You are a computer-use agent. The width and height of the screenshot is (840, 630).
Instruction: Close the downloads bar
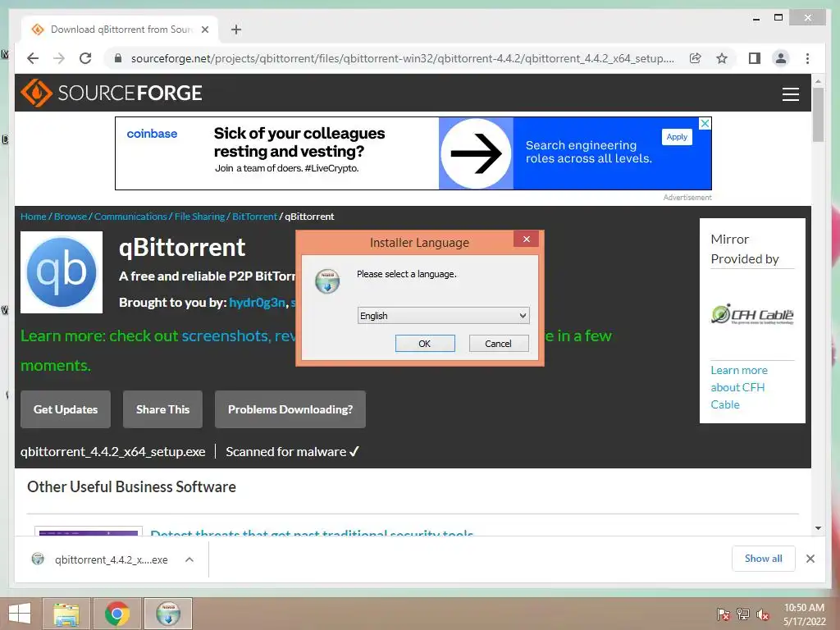point(810,559)
